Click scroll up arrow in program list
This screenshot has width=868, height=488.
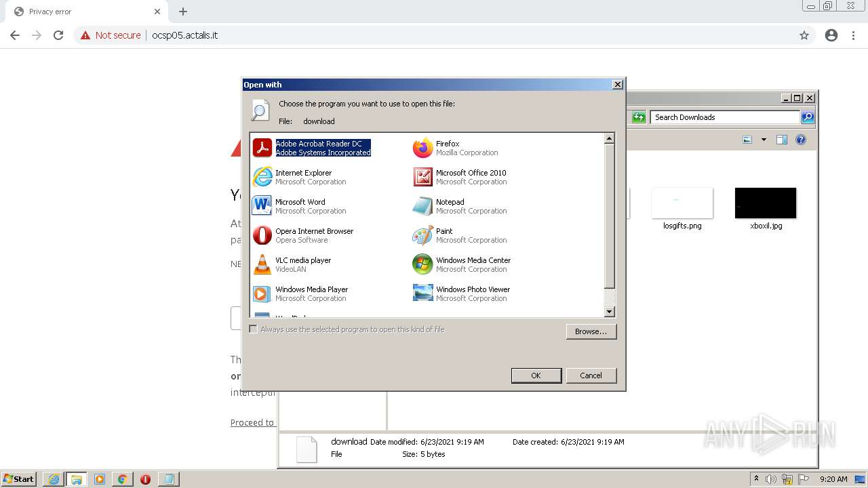610,138
